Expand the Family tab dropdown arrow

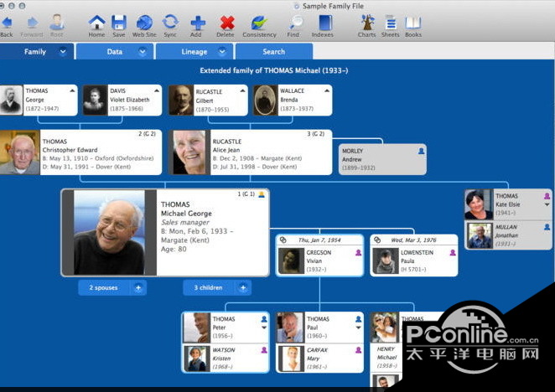click(63, 52)
